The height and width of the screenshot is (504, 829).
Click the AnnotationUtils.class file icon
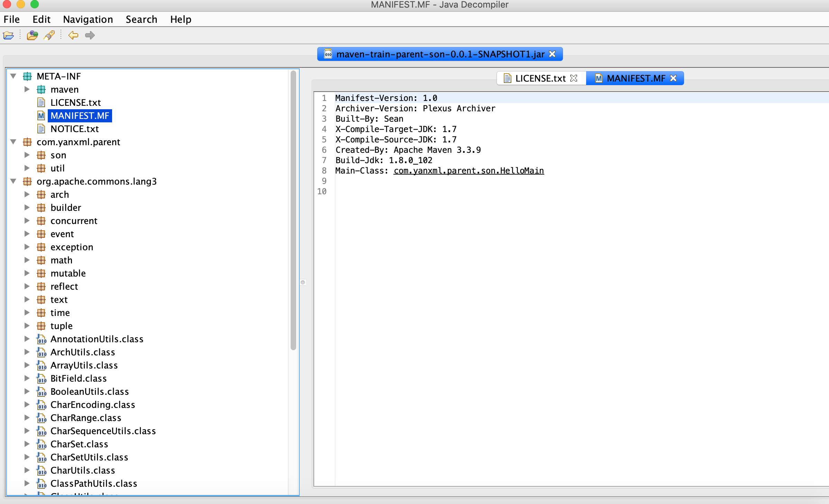pos(42,339)
